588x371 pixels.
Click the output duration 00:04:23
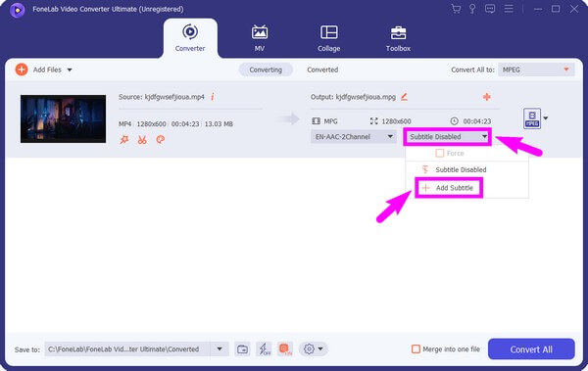477,121
